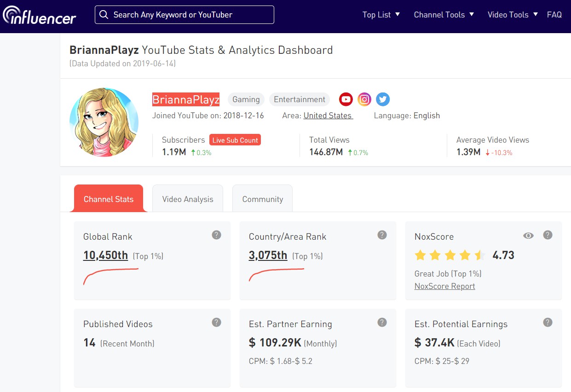The height and width of the screenshot is (392, 571).
Task: Open the NoxScore Report link
Action: [x=445, y=286]
